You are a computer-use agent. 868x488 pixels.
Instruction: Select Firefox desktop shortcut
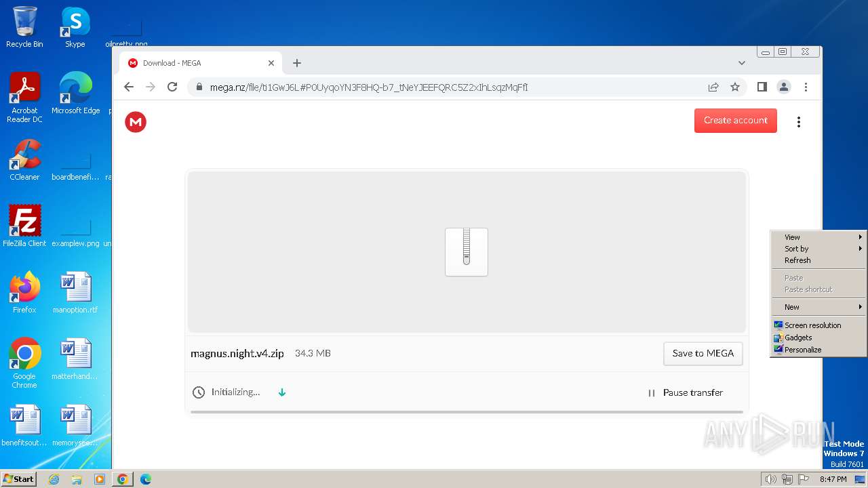pos(24,292)
